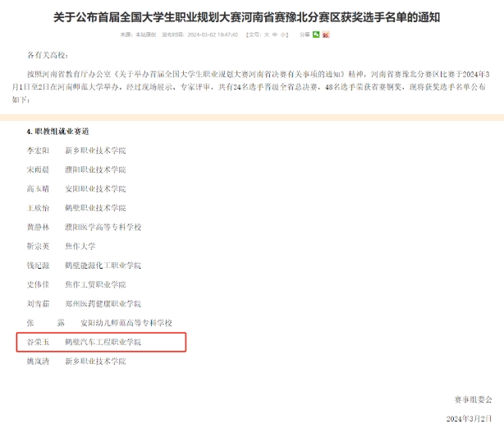
Task: Select the highlighted row 谷荣玉
Action: pos(101,342)
